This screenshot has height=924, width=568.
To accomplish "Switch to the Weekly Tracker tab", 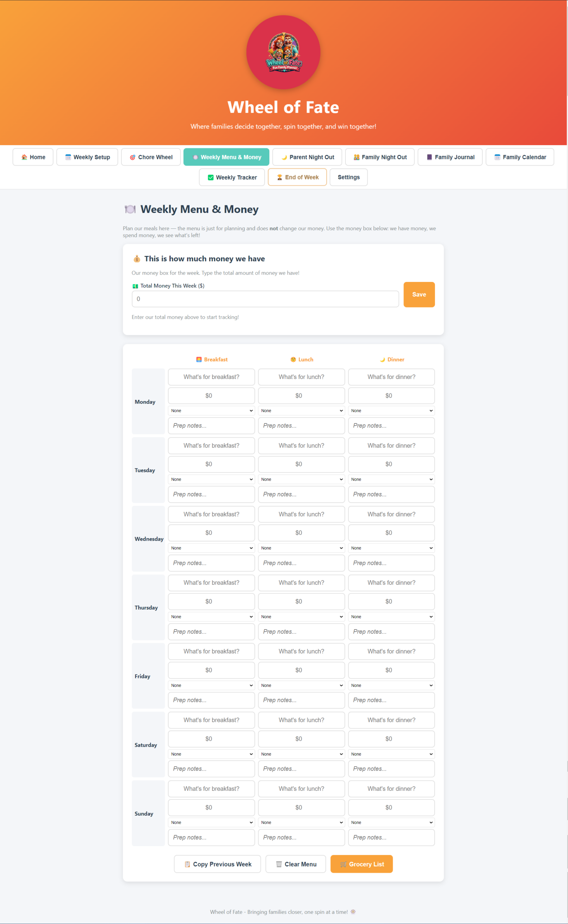I will 232,178.
